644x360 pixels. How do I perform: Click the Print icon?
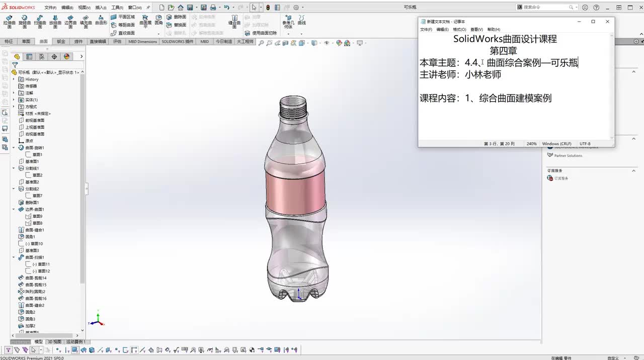pos(213,8)
